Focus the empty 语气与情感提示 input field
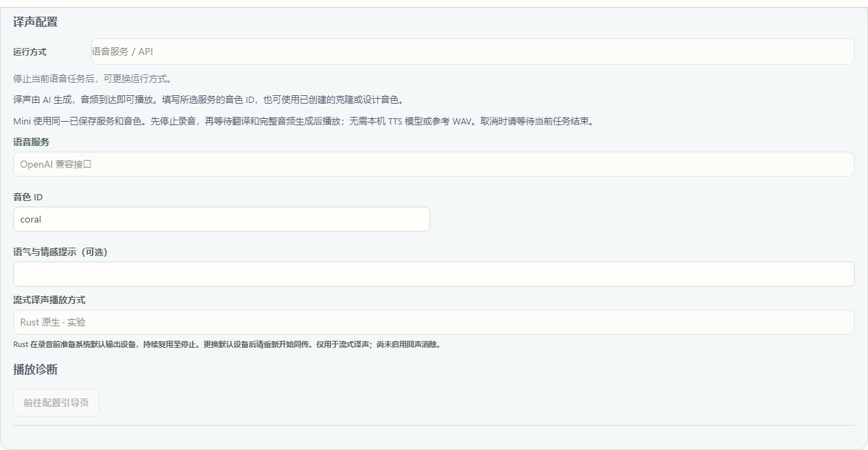The height and width of the screenshot is (450, 868). pos(434,274)
